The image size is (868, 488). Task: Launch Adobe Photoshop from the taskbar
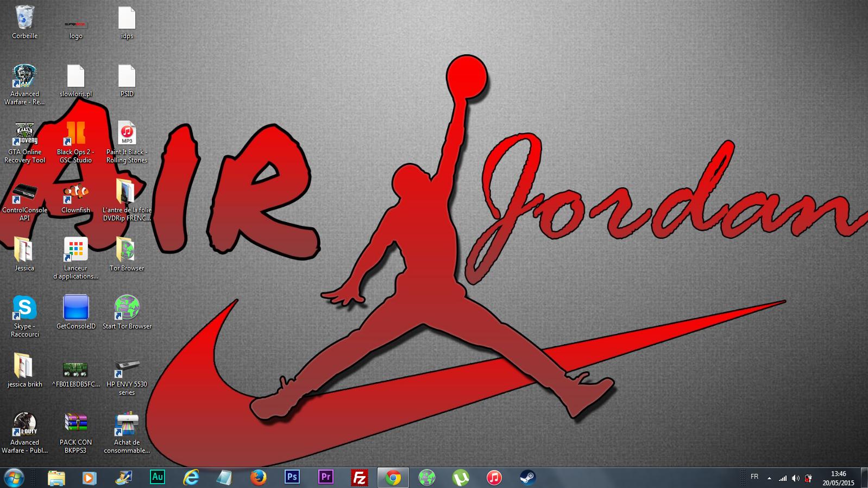[292, 478]
